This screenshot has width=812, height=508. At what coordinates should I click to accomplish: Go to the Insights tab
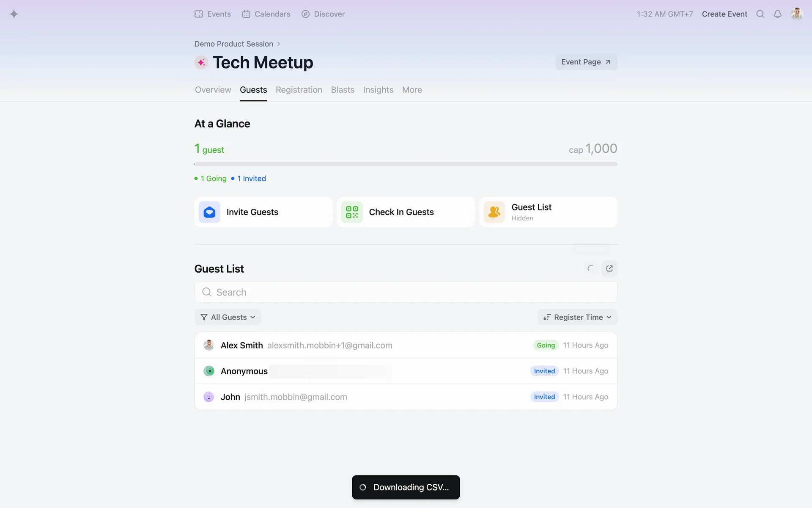point(378,90)
